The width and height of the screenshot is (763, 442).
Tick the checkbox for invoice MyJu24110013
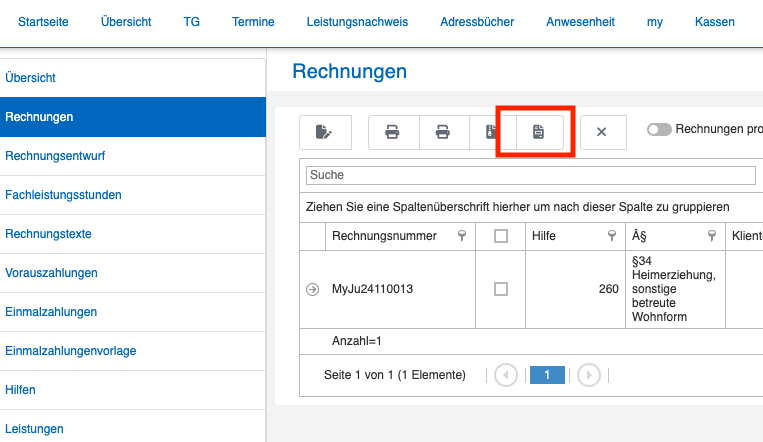(501, 289)
